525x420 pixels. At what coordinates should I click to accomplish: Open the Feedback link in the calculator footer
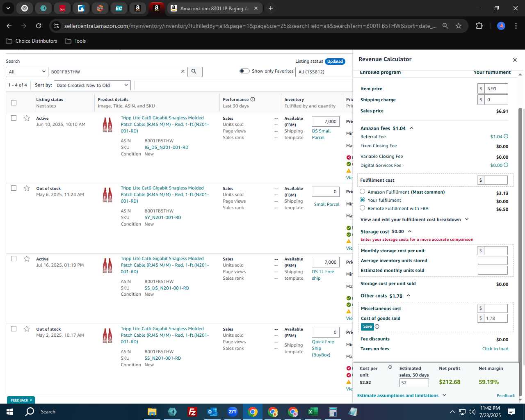pyautogui.click(x=506, y=395)
